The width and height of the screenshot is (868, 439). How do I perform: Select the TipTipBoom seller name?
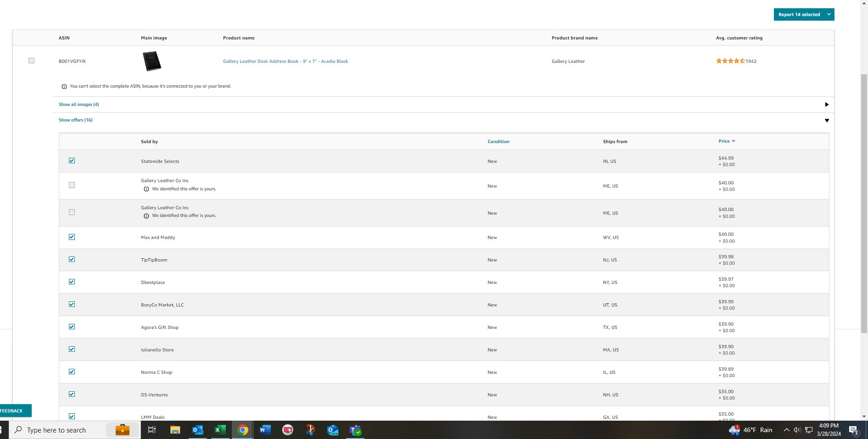pos(154,260)
